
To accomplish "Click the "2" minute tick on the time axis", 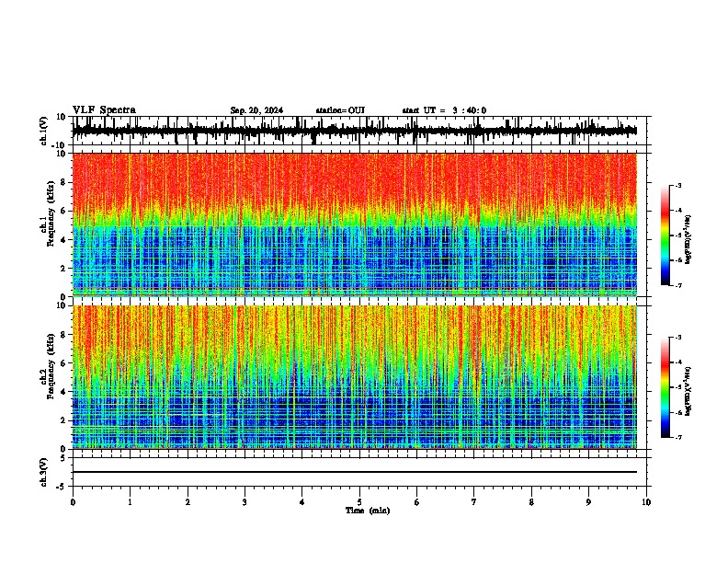I will coord(188,502).
